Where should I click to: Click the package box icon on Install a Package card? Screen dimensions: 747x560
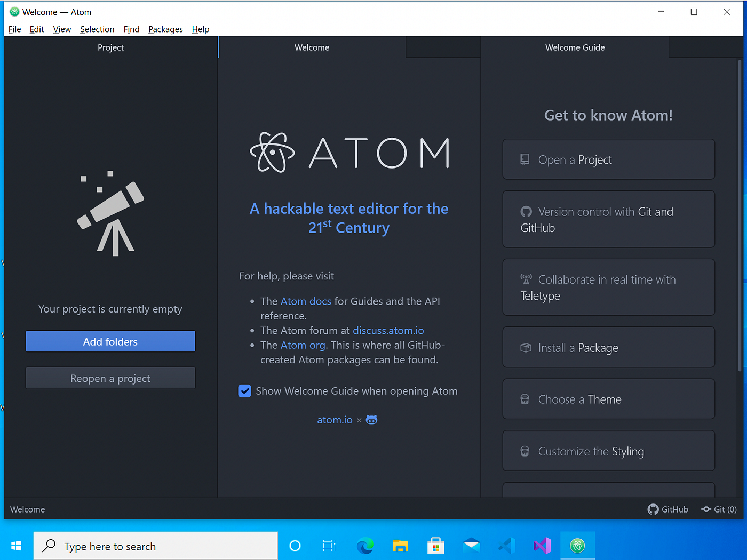click(x=526, y=347)
